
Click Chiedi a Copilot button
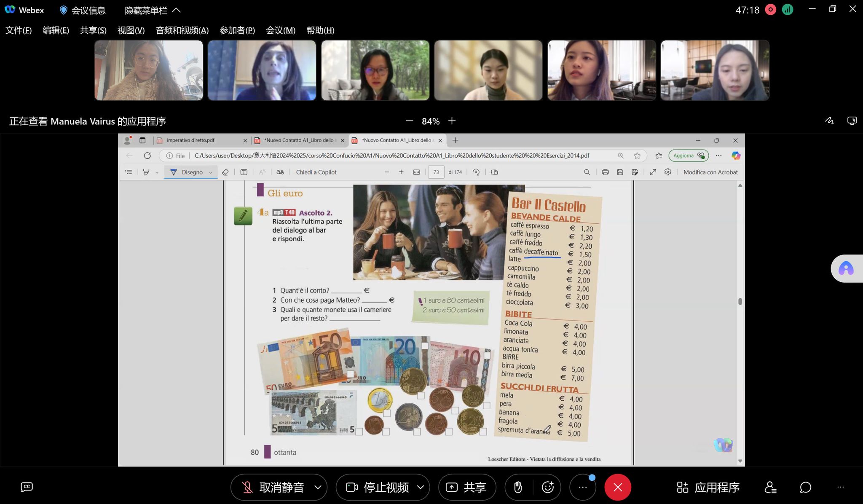coord(316,172)
